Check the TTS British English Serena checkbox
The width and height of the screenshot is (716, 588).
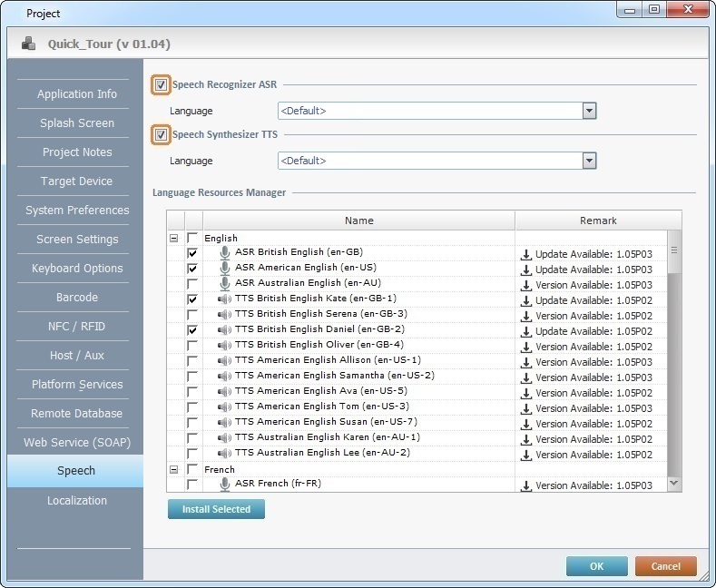tap(192, 314)
